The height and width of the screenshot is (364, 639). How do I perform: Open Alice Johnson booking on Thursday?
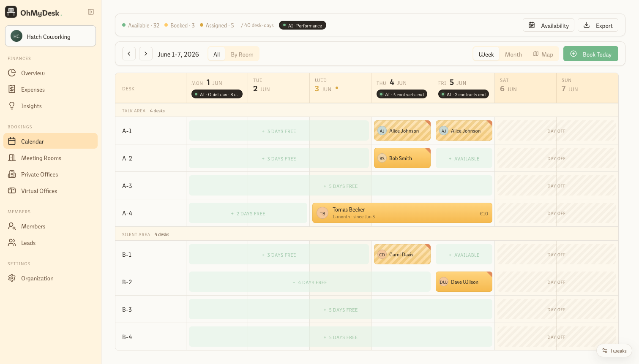coord(402,130)
